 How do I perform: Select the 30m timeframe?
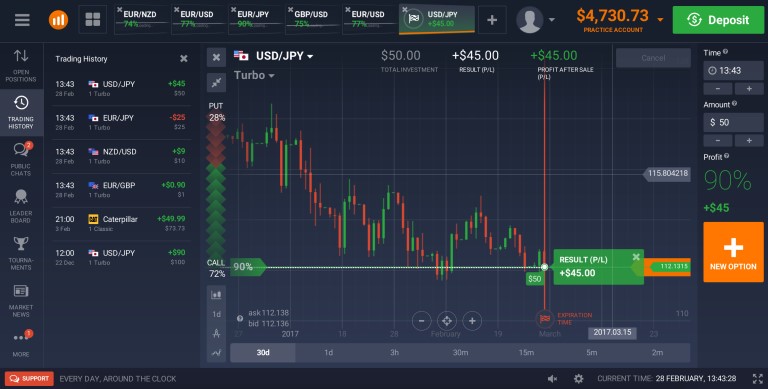pos(460,353)
